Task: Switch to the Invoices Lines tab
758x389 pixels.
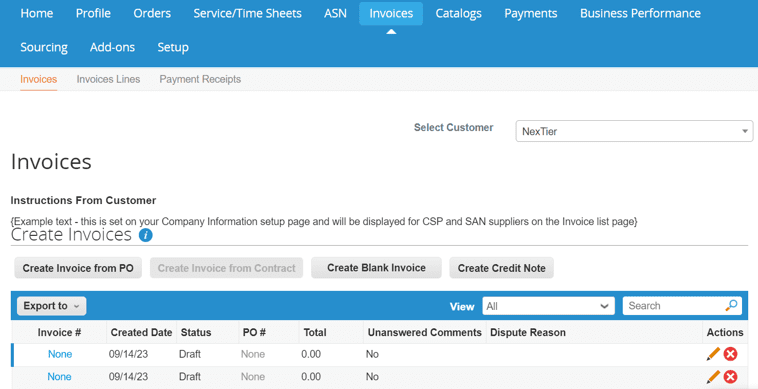Action: (x=108, y=79)
